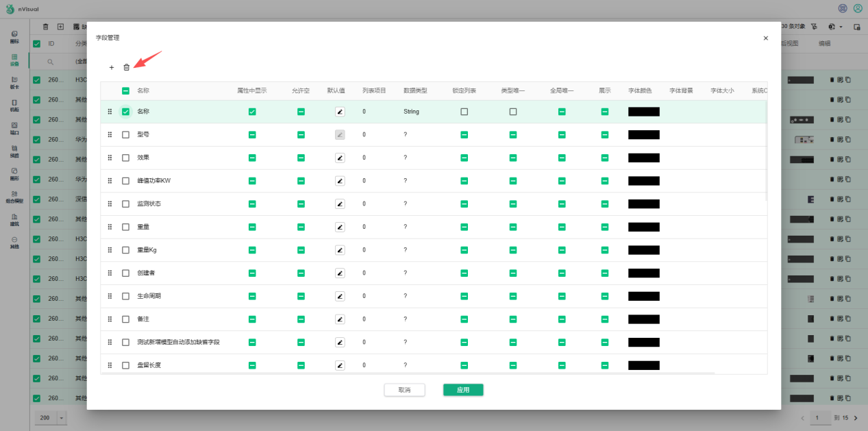This screenshot has width=868, height=431.
Task: Open the dropdown arrow beside the settings icon top right
Action: tap(841, 27)
